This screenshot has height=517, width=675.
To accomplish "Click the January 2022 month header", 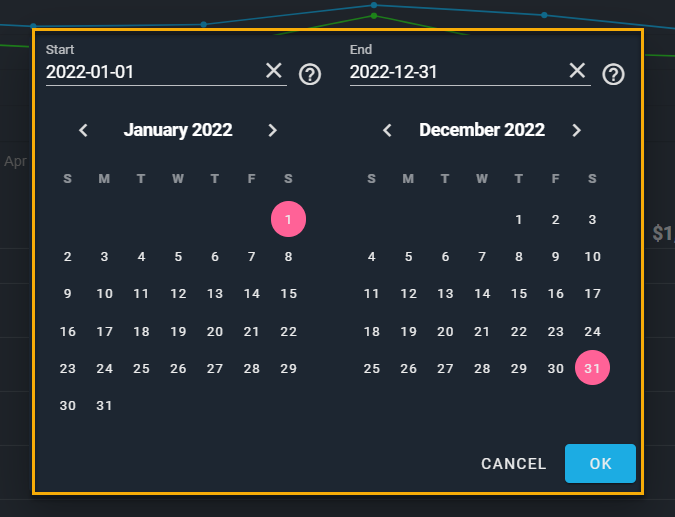I will point(178,130).
